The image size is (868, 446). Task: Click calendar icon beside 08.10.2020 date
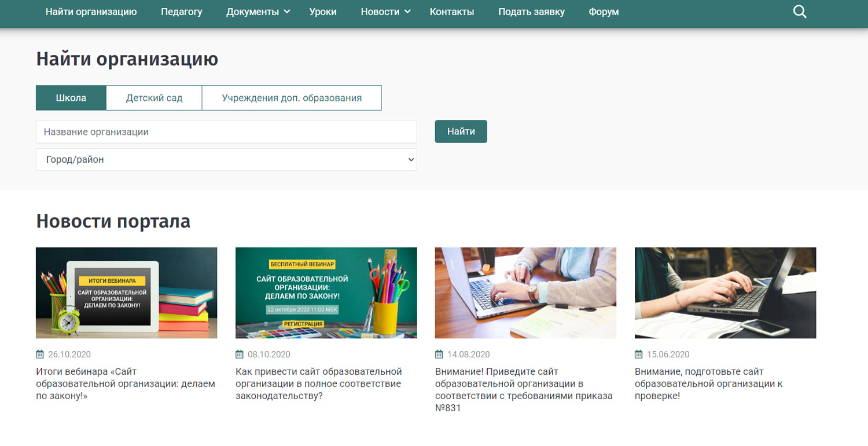(240, 354)
